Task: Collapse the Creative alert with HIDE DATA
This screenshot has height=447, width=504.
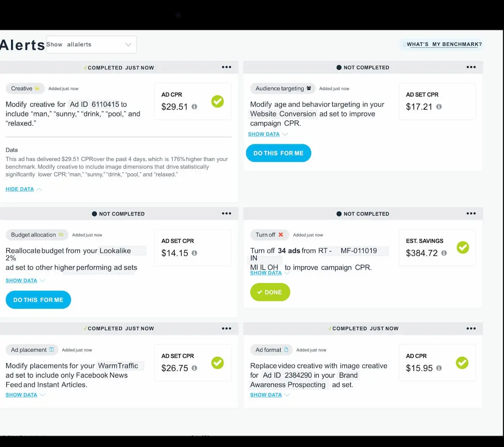Action: [x=24, y=189]
